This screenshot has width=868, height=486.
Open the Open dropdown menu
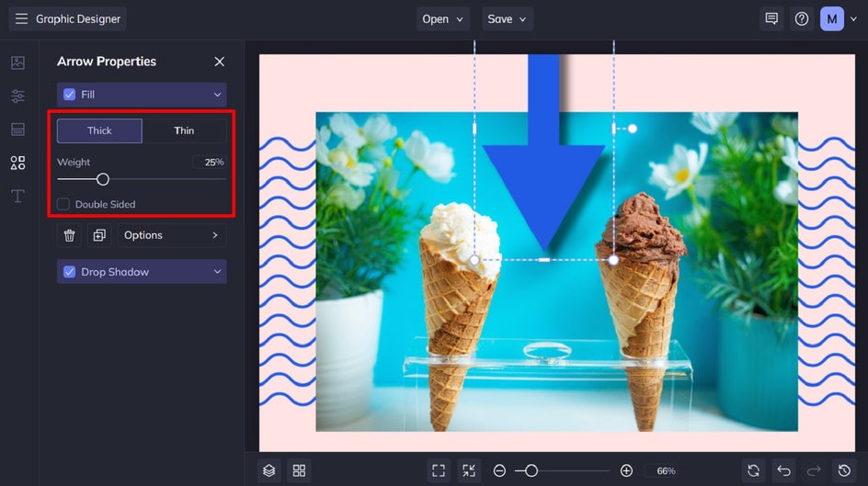(444, 18)
